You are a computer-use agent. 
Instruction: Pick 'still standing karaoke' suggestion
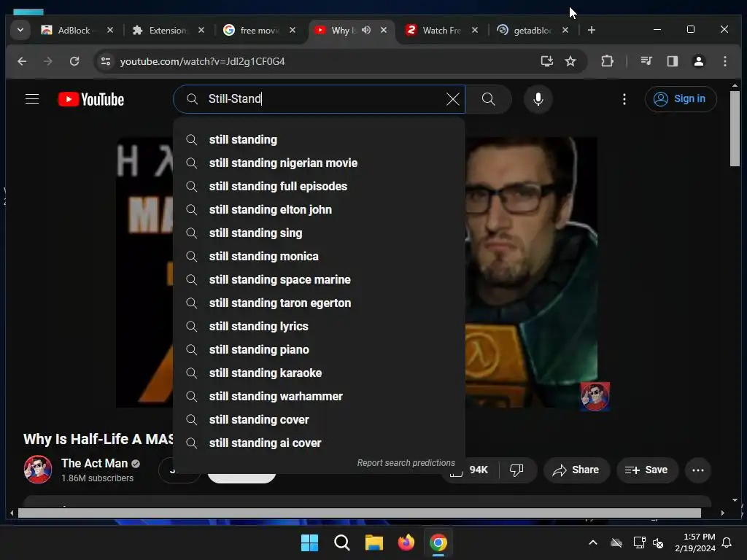320,373
